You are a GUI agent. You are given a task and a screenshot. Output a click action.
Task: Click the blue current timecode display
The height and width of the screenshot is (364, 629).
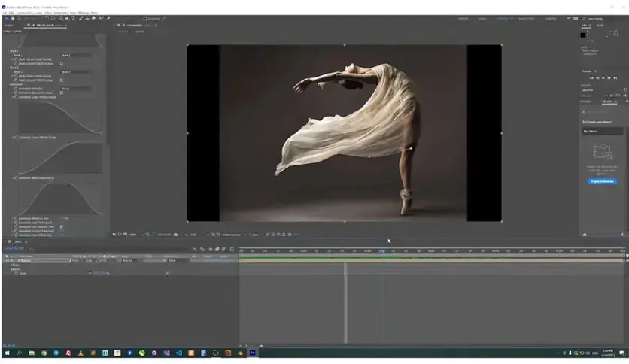[14, 248]
